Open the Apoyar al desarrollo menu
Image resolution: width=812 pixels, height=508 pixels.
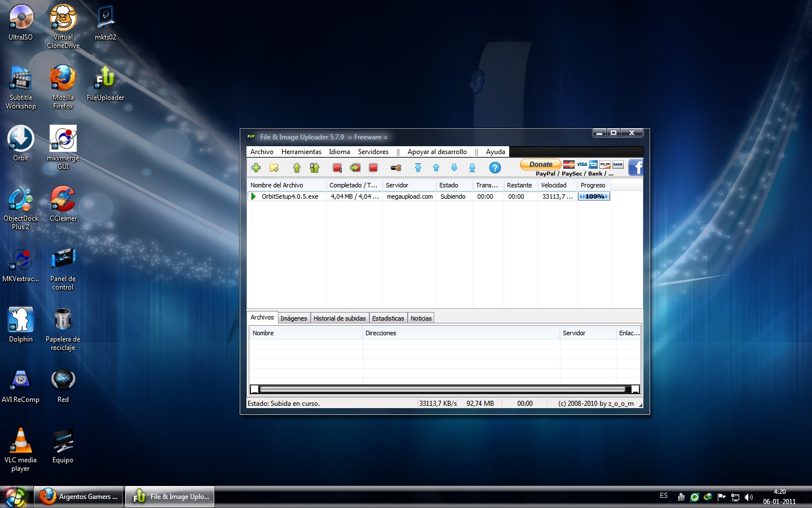coord(437,152)
